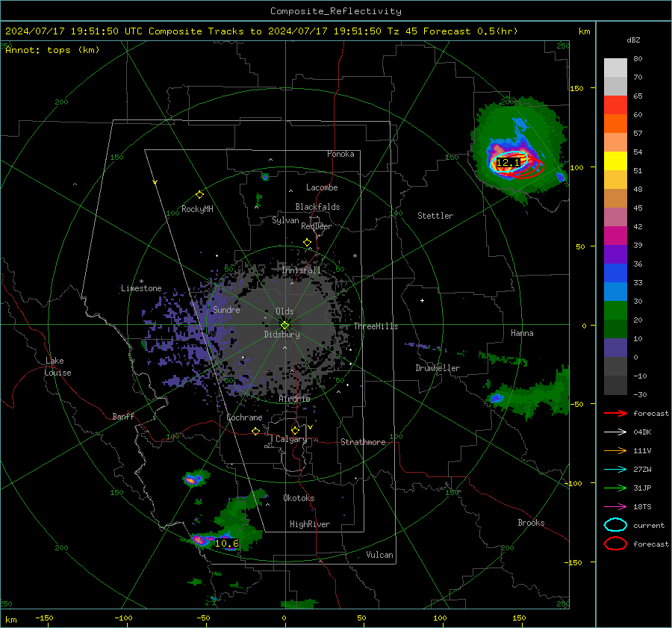Select the orange 111V arrow legend icon
672x628 pixels.
(x=615, y=450)
